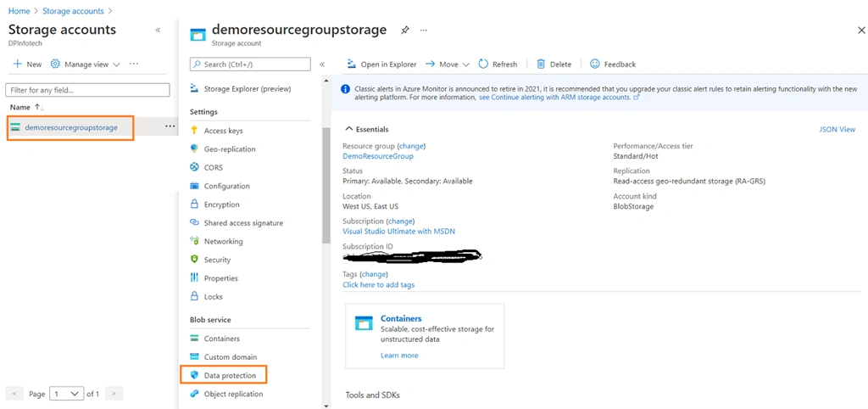Click the Geo-replication globe icon
This screenshot has width=868, height=409.
click(194, 149)
